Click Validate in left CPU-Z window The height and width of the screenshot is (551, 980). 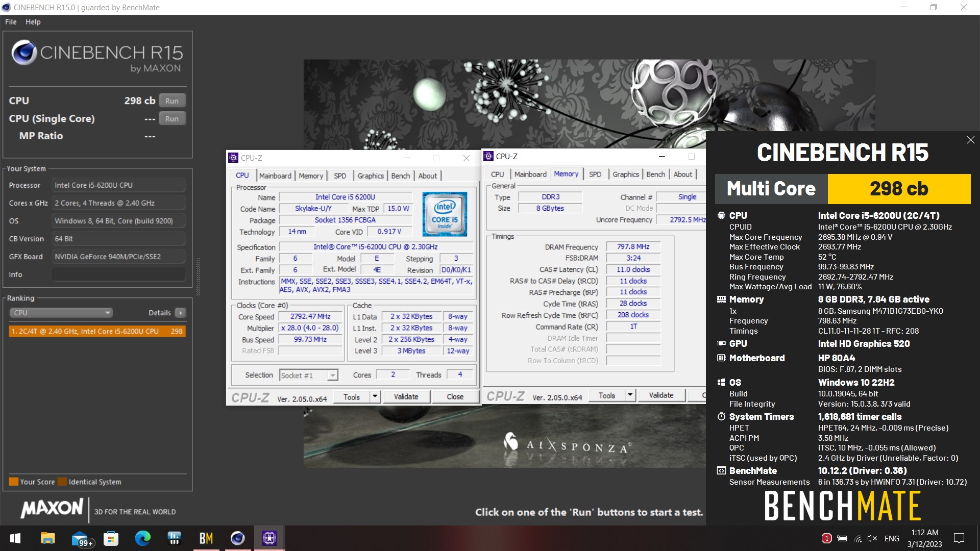click(x=406, y=397)
